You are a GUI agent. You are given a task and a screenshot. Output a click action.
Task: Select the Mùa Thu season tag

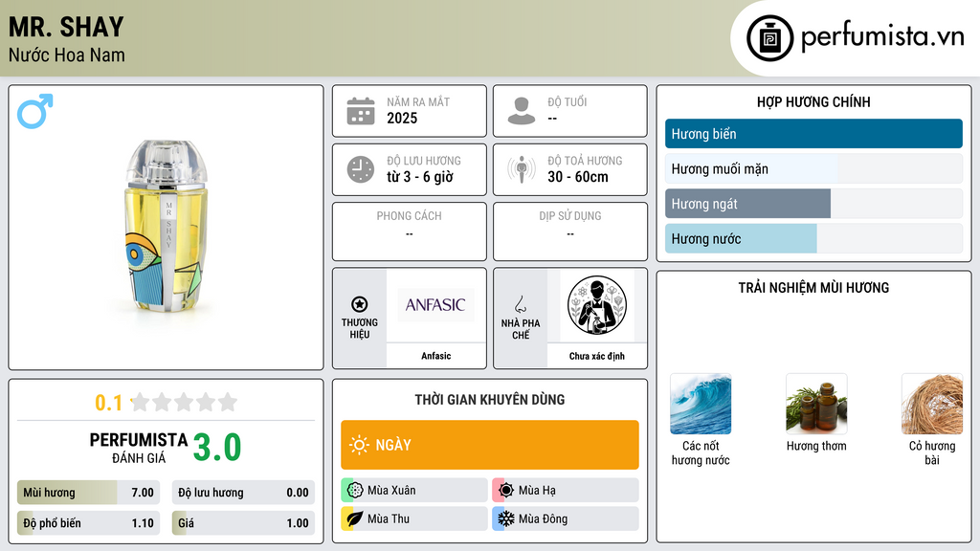[414, 518]
